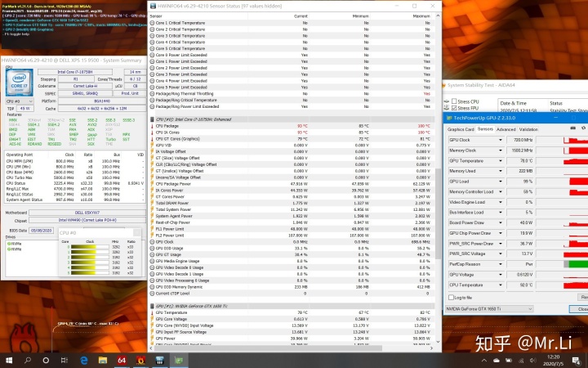Image resolution: width=588 pixels, height=368 pixels.
Task: Switch to AIDA64 taskbar icon
Action: pyautogui.click(x=122, y=360)
